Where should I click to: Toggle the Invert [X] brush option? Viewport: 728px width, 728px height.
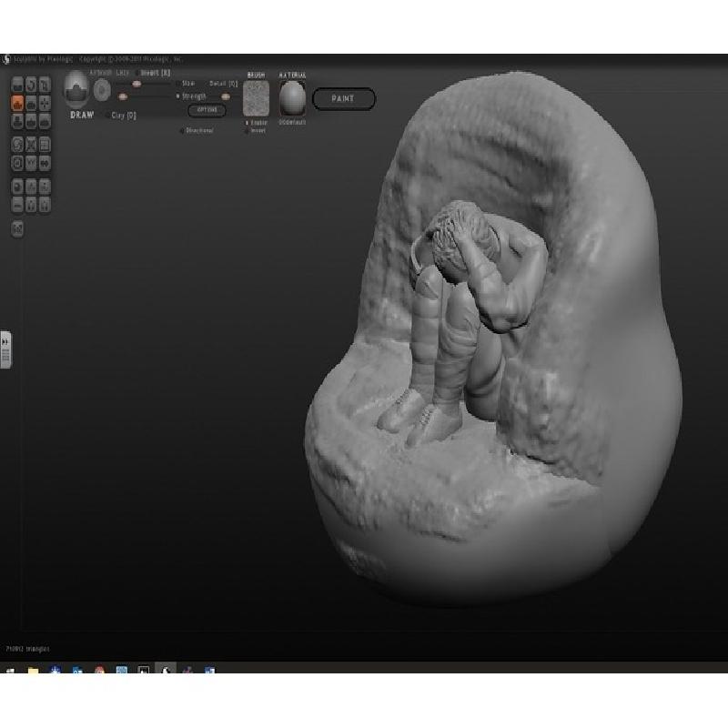(138, 73)
